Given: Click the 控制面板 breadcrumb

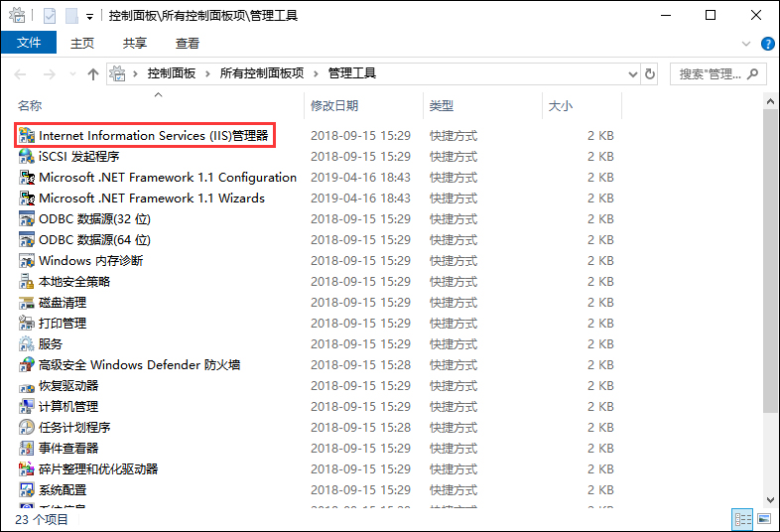Looking at the screenshot, I should click(x=171, y=73).
